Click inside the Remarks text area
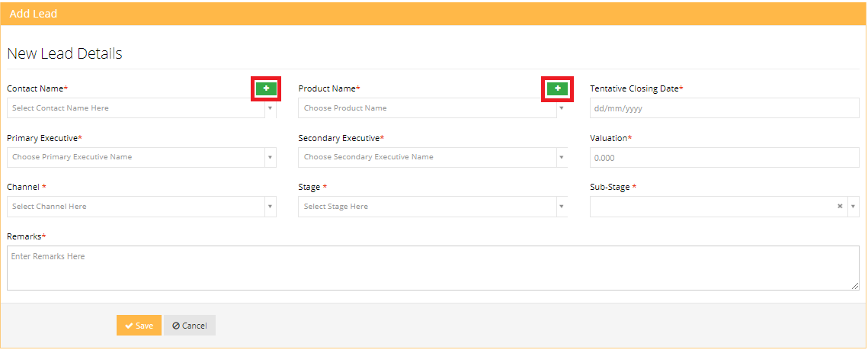 pyautogui.click(x=433, y=268)
